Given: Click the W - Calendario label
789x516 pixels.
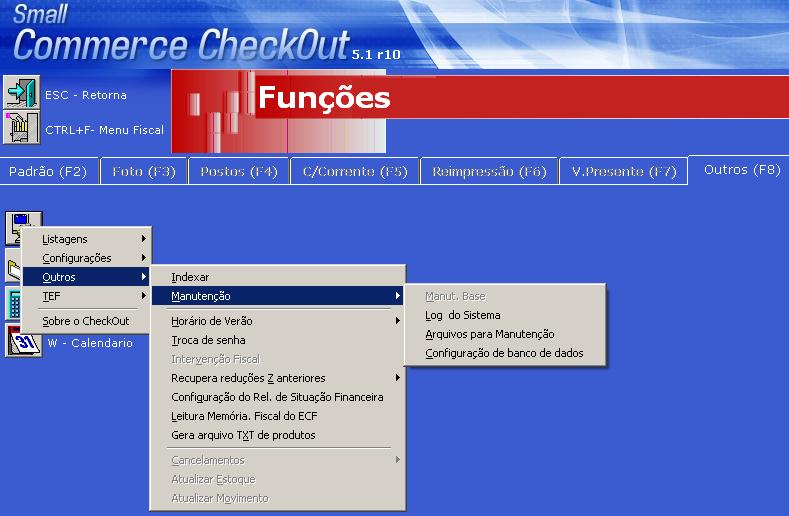Looking at the screenshot, I should tap(91, 343).
